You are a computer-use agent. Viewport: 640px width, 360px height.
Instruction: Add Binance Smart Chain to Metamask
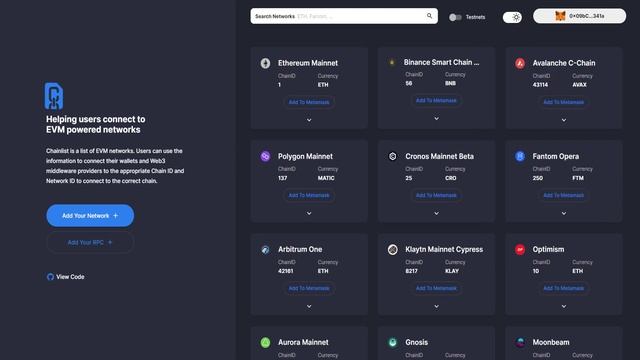[x=436, y=100]
